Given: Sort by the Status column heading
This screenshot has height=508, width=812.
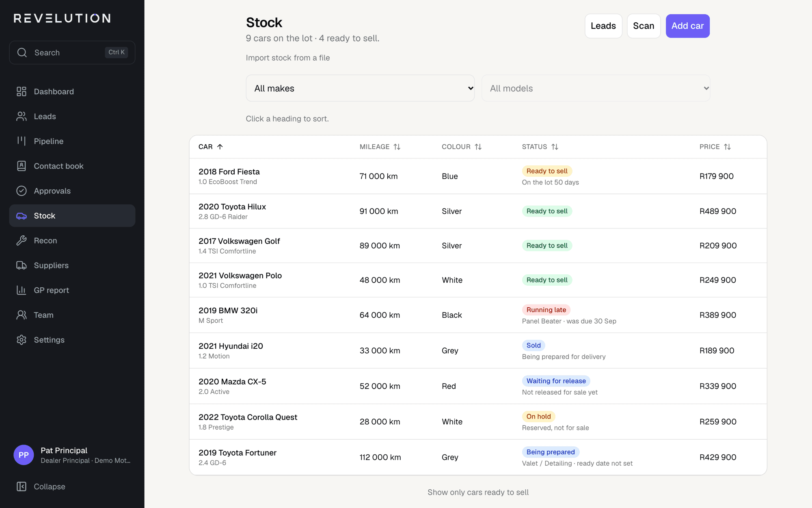Looking at the screenshot, I should coord(540,147).
